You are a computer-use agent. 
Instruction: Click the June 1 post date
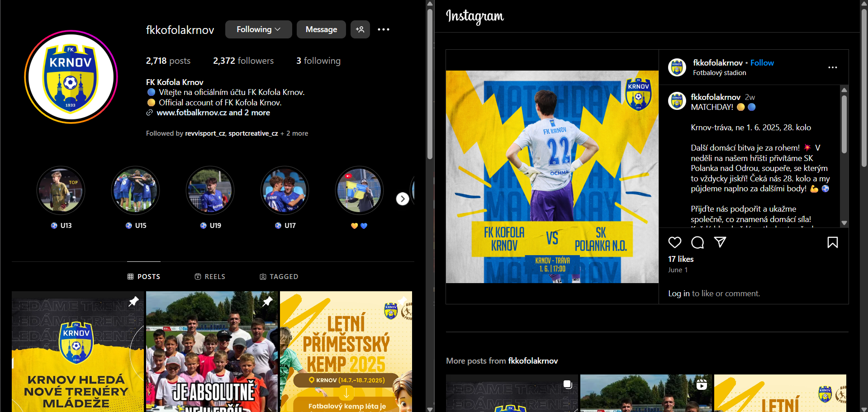pyautogui.click(x=678, y=270)
